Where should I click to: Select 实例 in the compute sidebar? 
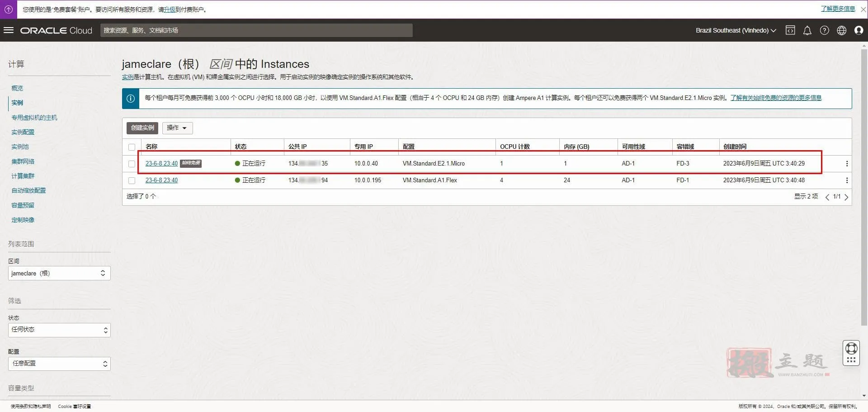coord(17,103)
